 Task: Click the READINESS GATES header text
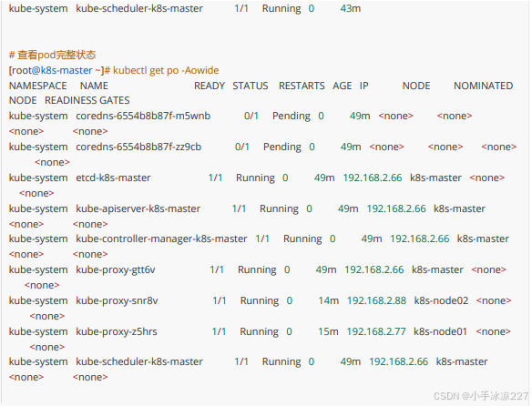[87, 100]
